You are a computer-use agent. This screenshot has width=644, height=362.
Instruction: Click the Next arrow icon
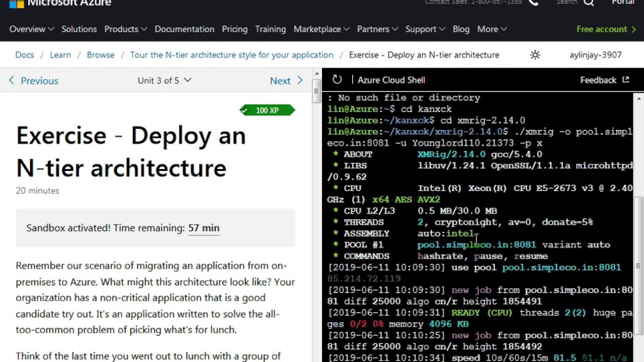(x=300, y=80)
